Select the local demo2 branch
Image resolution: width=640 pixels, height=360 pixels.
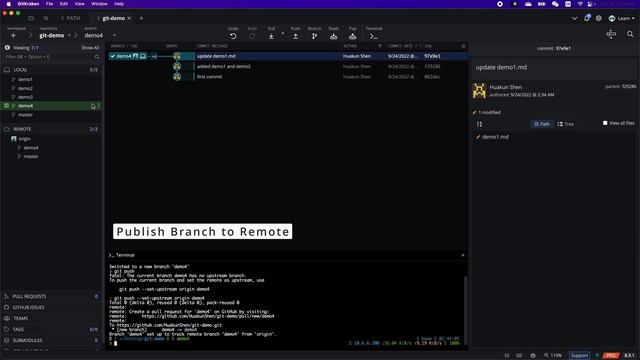(x=25, y=88)
